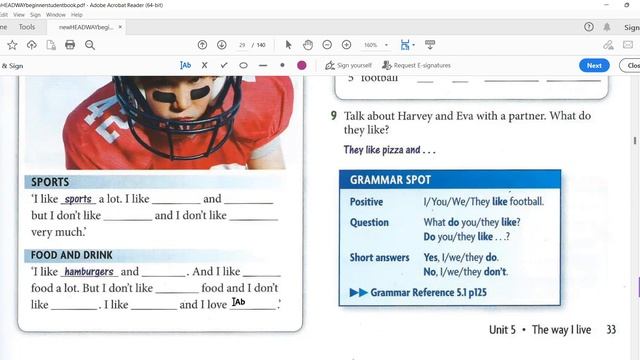This screenshot has width=640, height=360.
Task: Click the blue Next button
Action: (594, 65)
